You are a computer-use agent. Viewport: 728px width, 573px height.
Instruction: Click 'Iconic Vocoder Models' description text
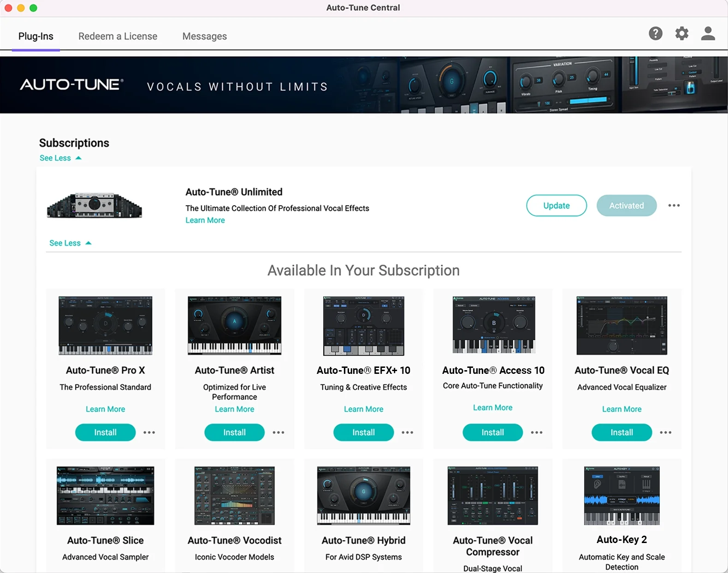coord(234,557)
